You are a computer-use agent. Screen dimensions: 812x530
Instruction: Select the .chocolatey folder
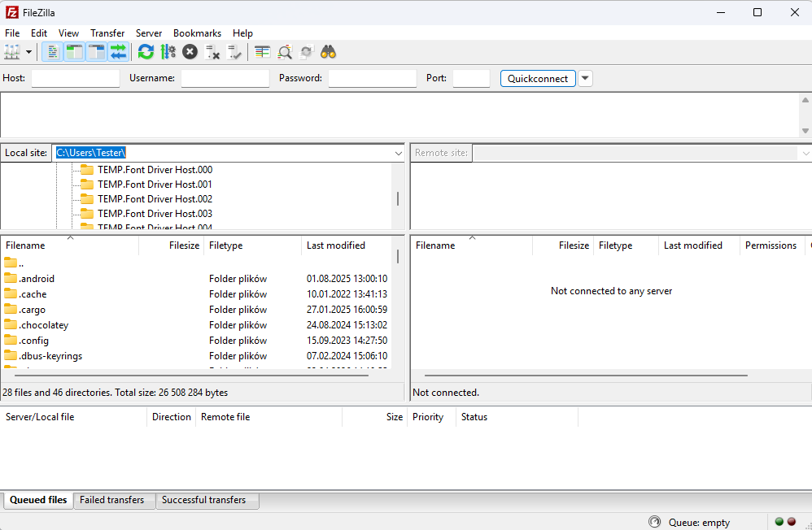[197, 325]
